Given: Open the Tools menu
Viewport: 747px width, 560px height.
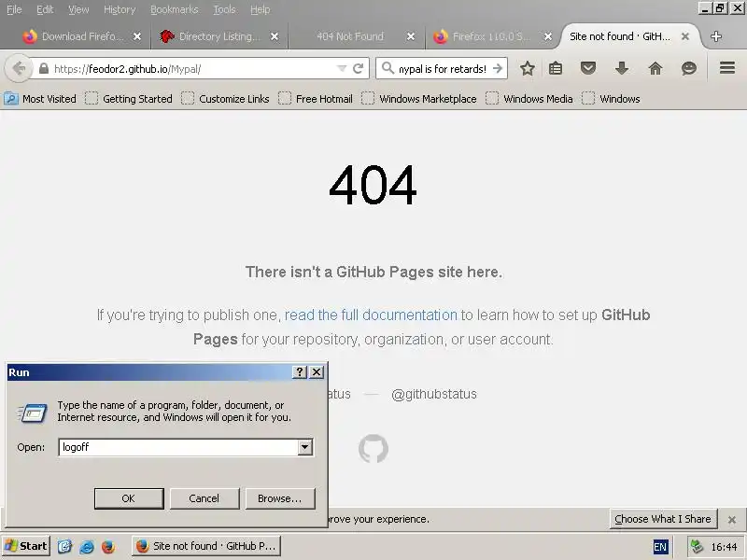Looking at the screenshot, I should click(224, 9).
